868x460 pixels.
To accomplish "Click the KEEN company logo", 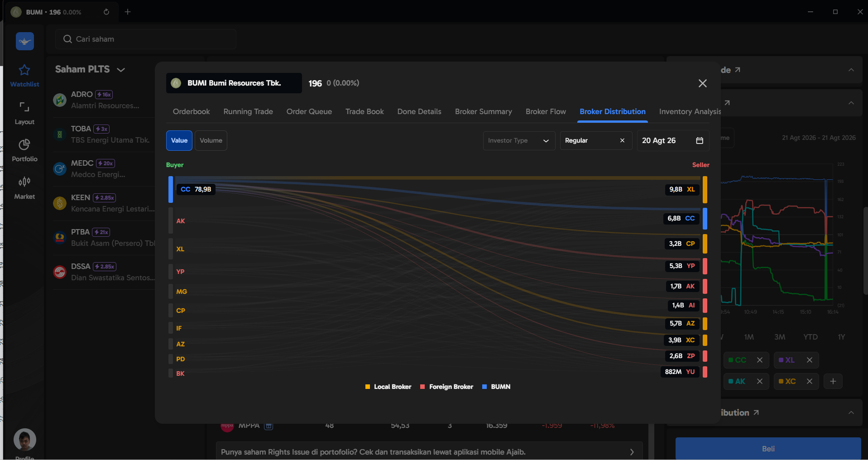I will 60,203.
